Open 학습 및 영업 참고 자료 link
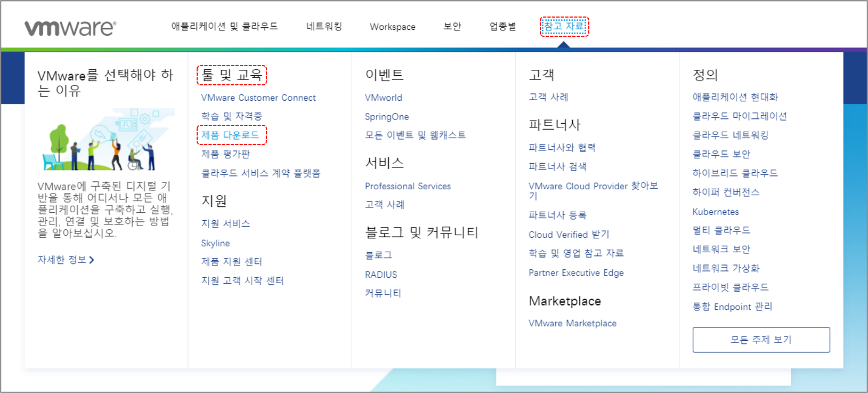This screenshot has height=393, width=868. click(576, 253)
